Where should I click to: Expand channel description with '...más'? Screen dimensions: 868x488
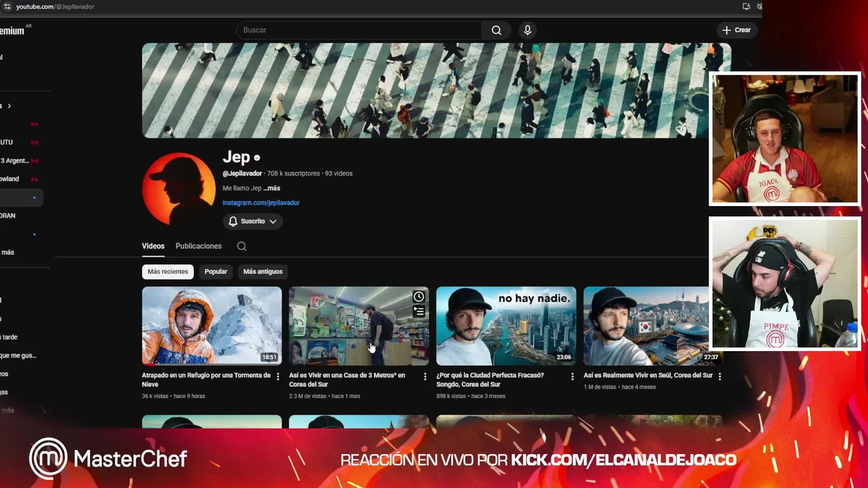click(x=271, y=188)
